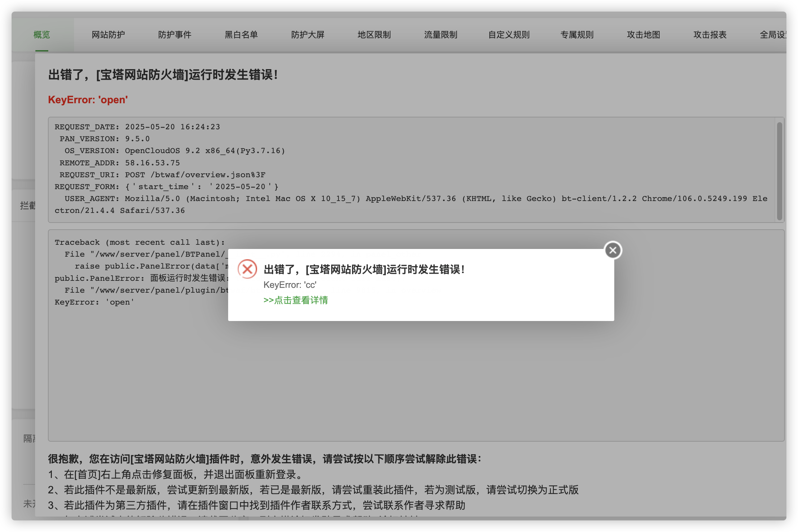Screen dimensions: 798x532
Task: Click the PAN_VERSION 9.5.0 line
Action: click(105, 139)
